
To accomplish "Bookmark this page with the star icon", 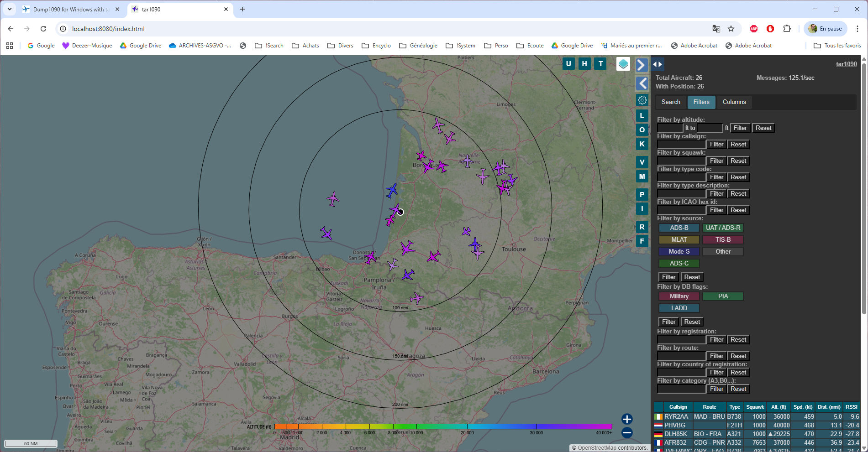I will click(x=731, y=29).
